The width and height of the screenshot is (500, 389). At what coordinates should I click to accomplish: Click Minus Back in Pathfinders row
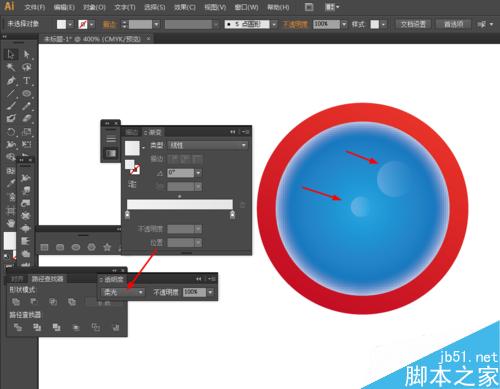coord(116,327)
